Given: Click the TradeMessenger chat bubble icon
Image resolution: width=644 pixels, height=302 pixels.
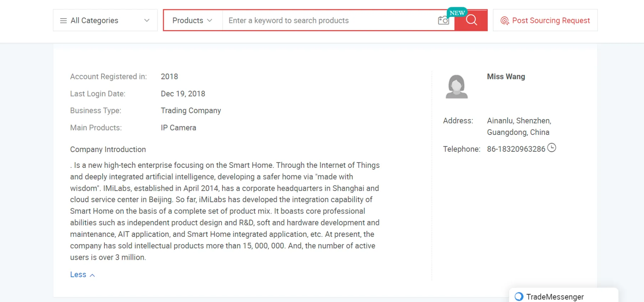Looking at the screenshot, I should click(519, 297).
